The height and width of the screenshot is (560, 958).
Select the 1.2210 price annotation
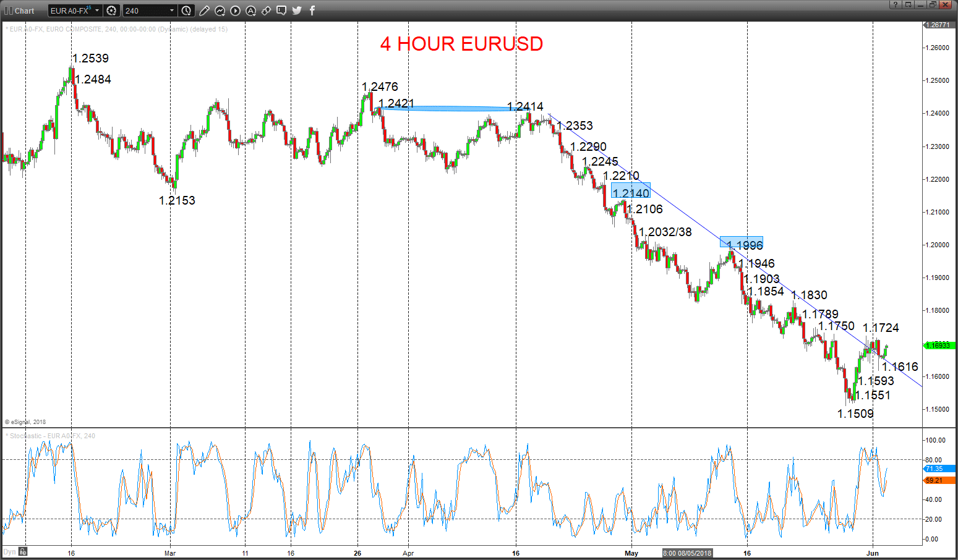point(621,176)
